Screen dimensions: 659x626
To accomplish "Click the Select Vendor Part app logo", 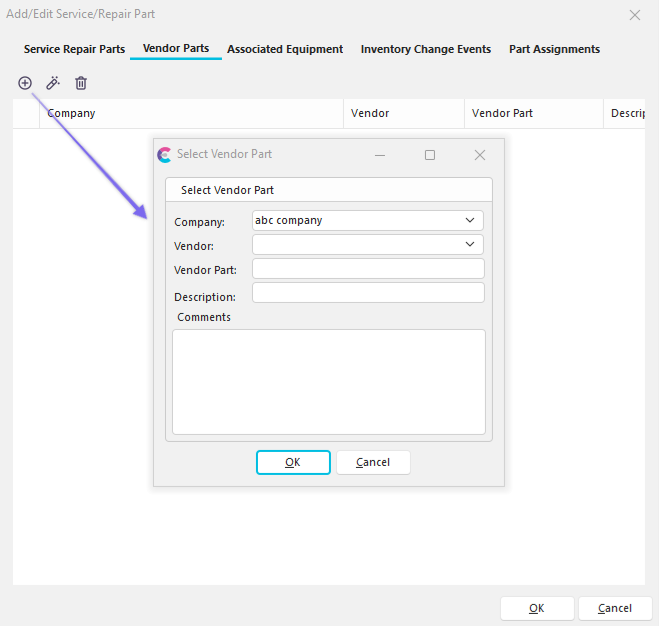I will [x=165, y=155].
